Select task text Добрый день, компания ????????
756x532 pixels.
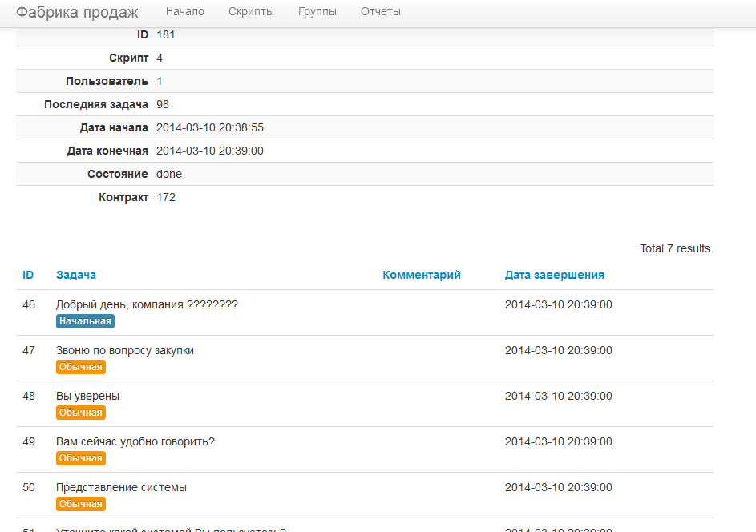point(147,305)
